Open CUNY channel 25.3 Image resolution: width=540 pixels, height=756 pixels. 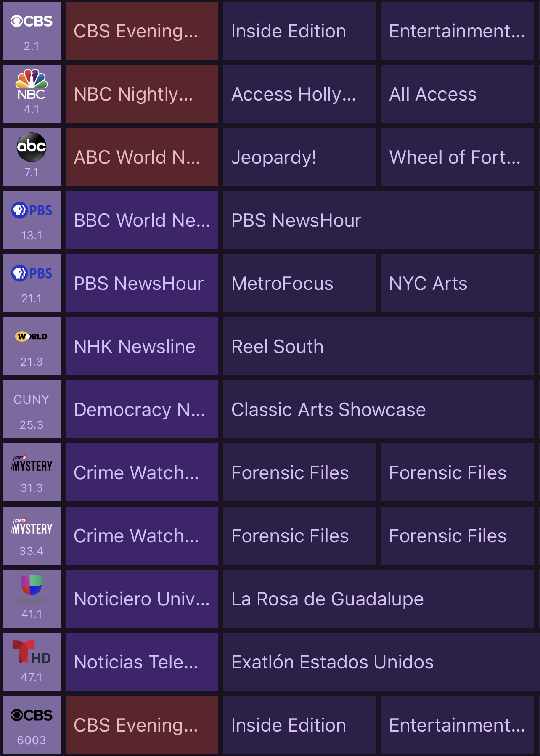coord(32,409)
